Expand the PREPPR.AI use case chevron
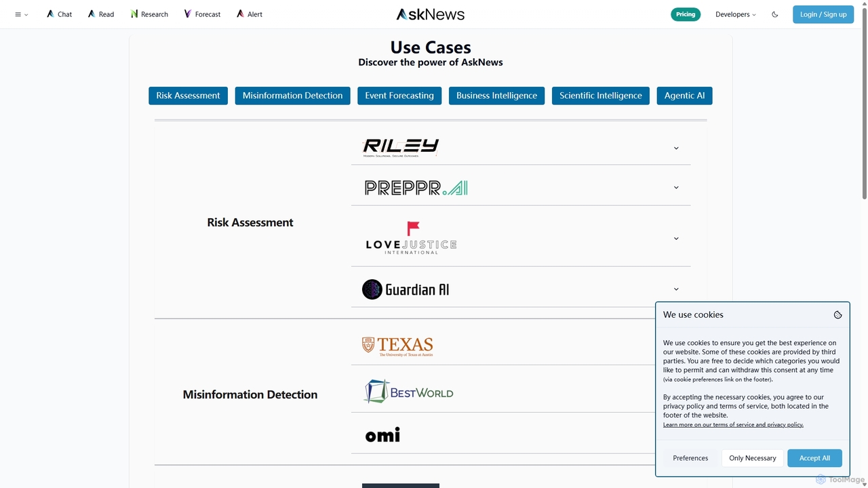 (676, 188)
